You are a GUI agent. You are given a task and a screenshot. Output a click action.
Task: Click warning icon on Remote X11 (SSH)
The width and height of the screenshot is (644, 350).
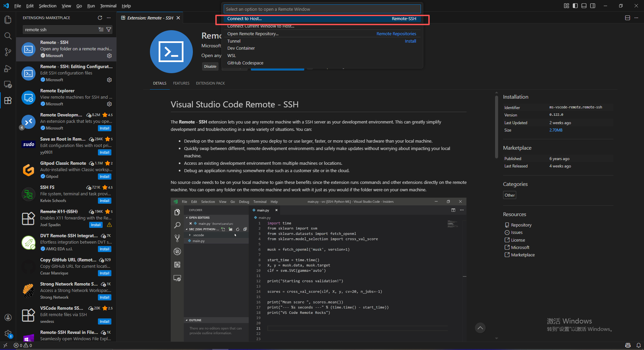[x=109, y=225]
